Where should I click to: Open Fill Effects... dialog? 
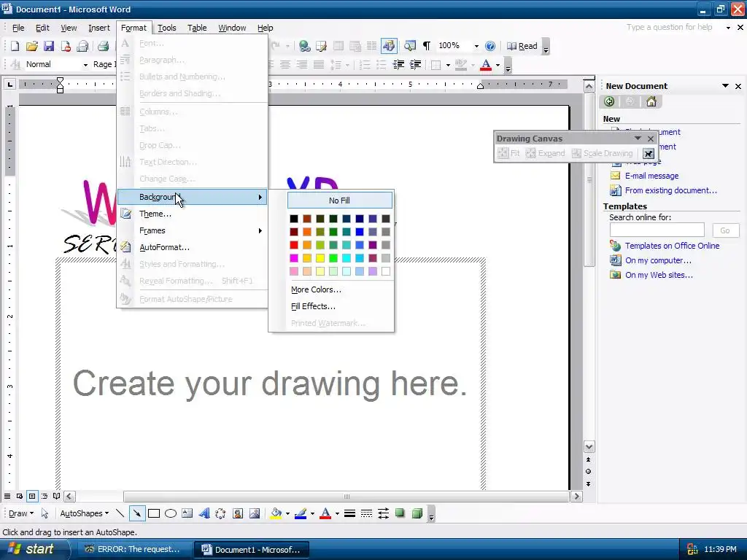click(x=313, y=306)
